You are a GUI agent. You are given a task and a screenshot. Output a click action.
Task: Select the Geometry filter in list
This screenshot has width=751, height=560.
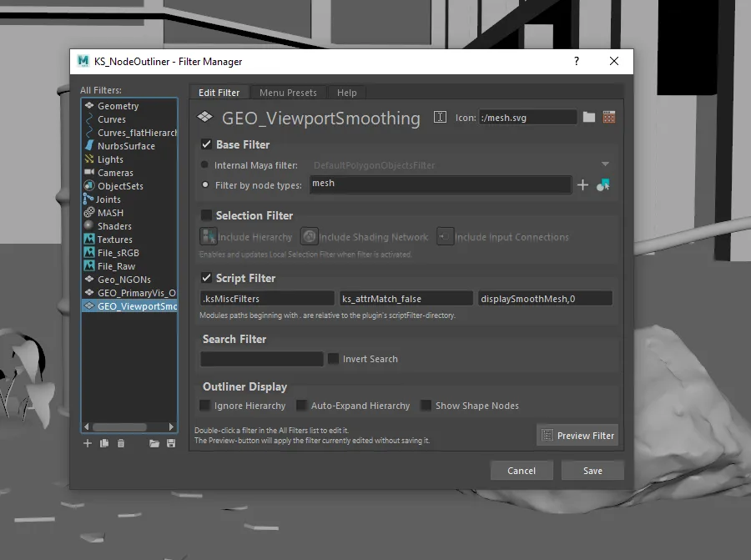tap(130, 106)
